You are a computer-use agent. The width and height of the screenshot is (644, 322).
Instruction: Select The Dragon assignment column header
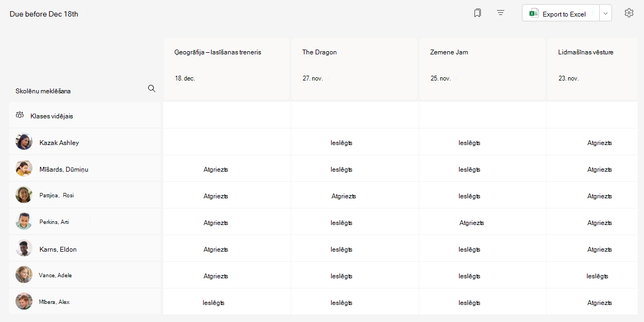355,68
